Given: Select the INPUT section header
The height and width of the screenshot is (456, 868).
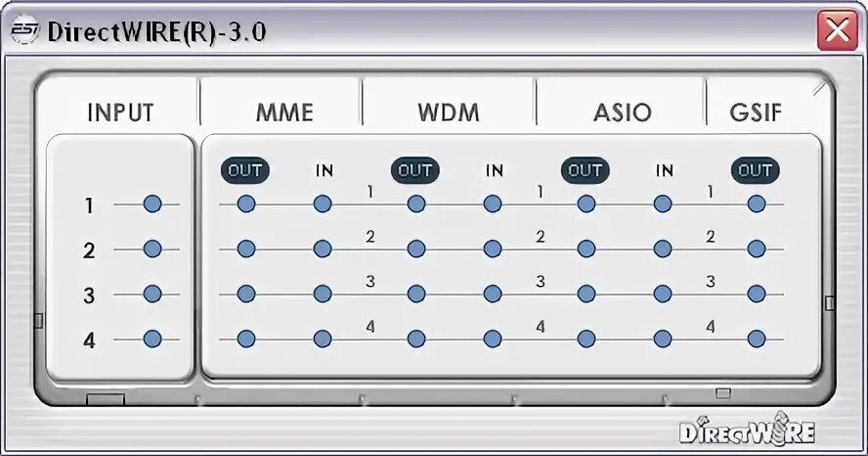Looking at the screenshot, I should pos(120,114).
